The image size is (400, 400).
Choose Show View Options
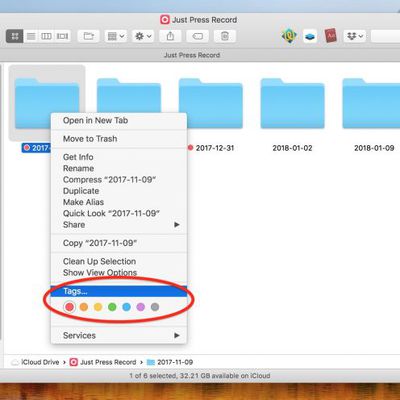pos(119,273)
